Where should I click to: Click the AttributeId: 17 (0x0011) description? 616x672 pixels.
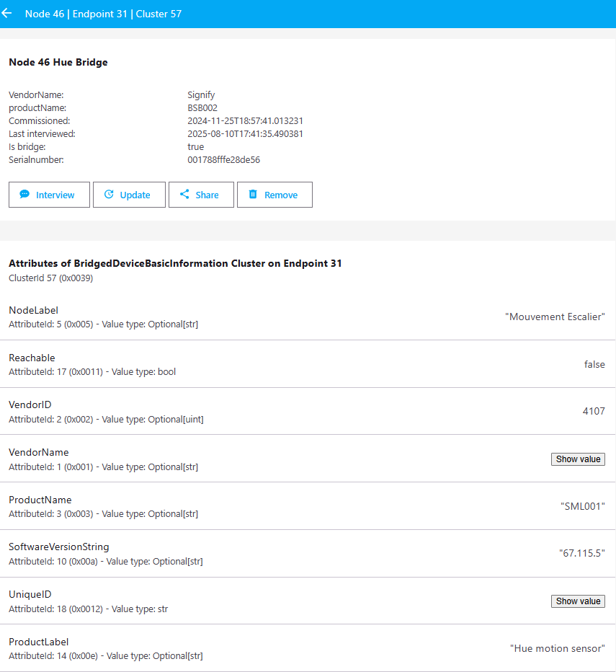tap(92, 371)
